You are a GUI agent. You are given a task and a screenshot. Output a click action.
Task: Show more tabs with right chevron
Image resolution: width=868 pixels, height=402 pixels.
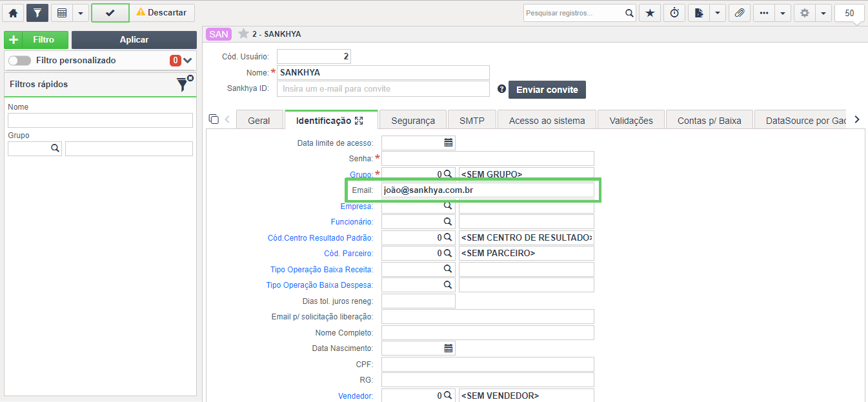point(857,119)
